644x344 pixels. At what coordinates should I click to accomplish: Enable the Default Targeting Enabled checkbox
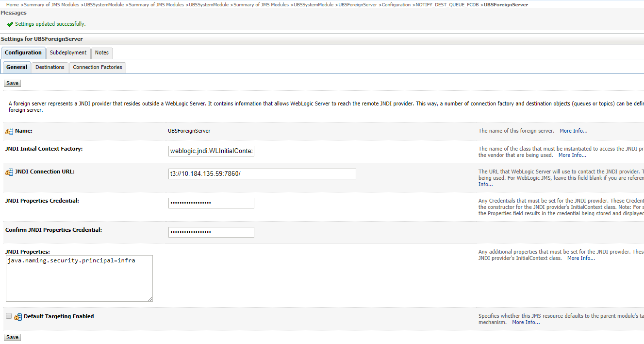(x=9, y=316)
